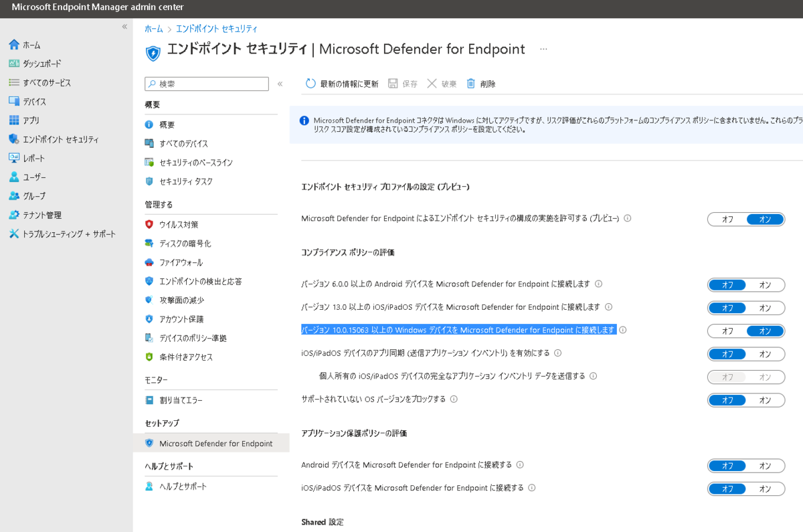Show info for the サポートされていない OS setting
The width and height of the screenshot is (803, 532).
[454, 399]
